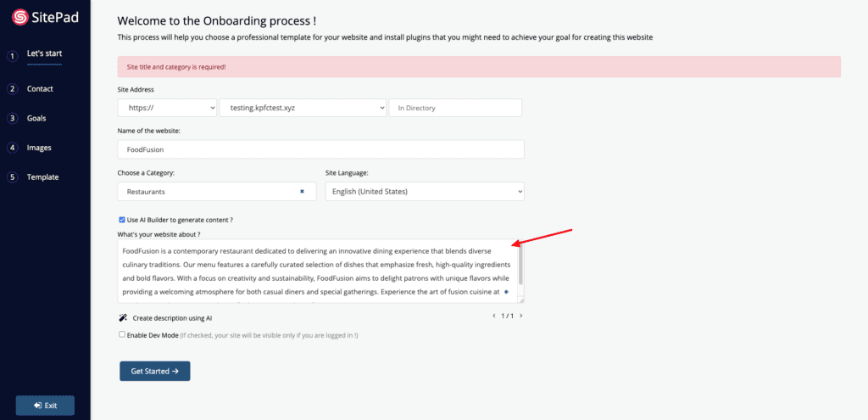Viewport: 868px width, 420px height.
Task: Click the step 4 circle icon
Action: 12,148
